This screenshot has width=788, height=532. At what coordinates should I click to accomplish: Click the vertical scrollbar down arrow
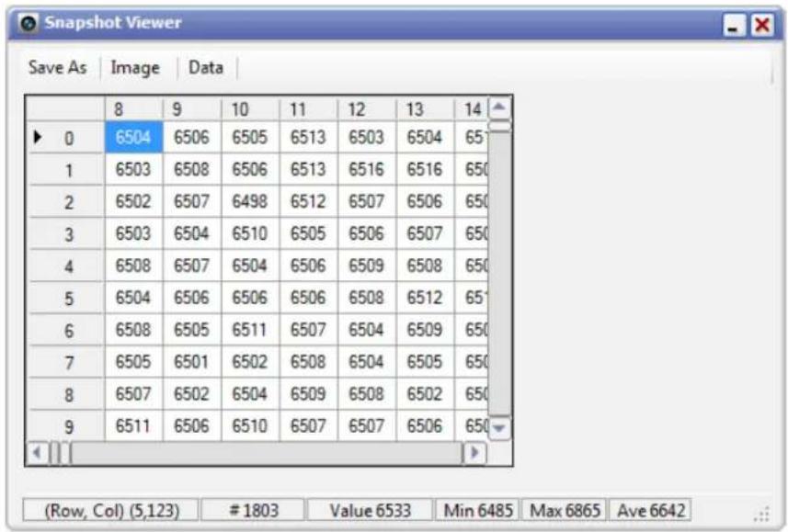(499, 428)
